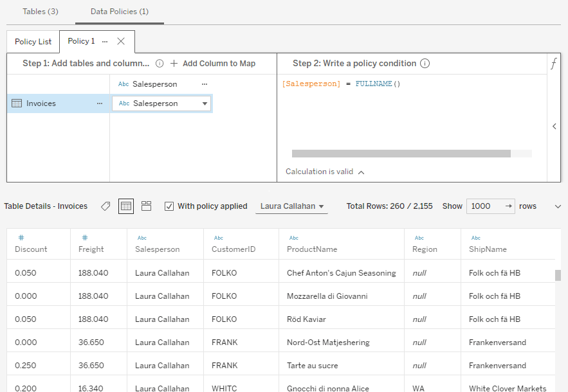This screenshot has width=568, height=392.
Task: Expand the Calculation is valid chevron
Action: tap(361, 172)
